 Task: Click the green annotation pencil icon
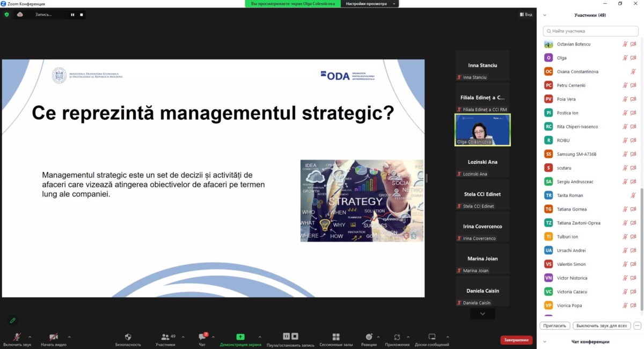pyautogui.click(x=13, y=320)
